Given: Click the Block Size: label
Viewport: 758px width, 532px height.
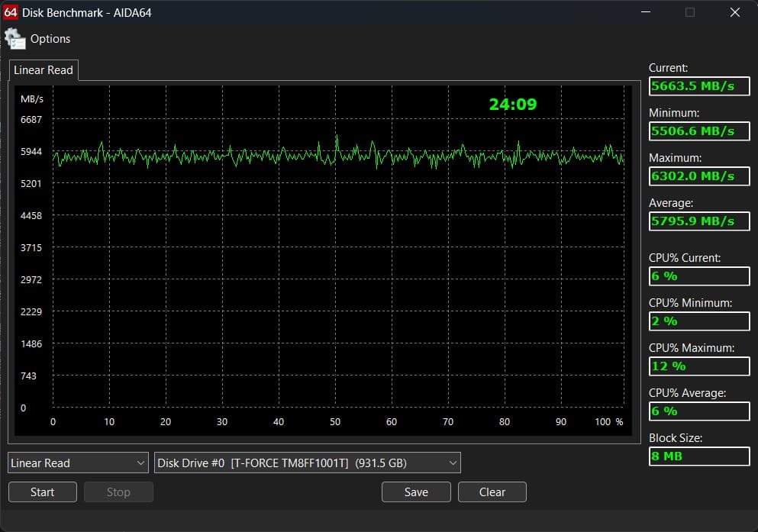Looking at the screenshot, I should point(676,438).
